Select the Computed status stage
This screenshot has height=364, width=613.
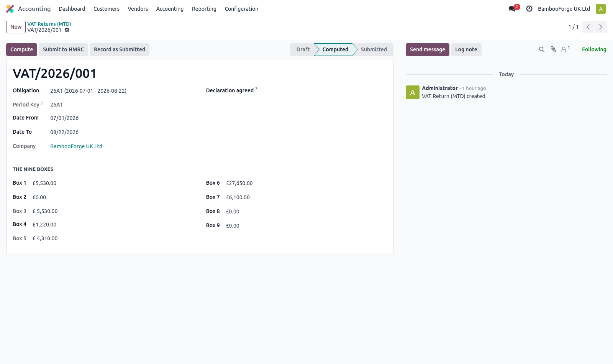(335, 49)
